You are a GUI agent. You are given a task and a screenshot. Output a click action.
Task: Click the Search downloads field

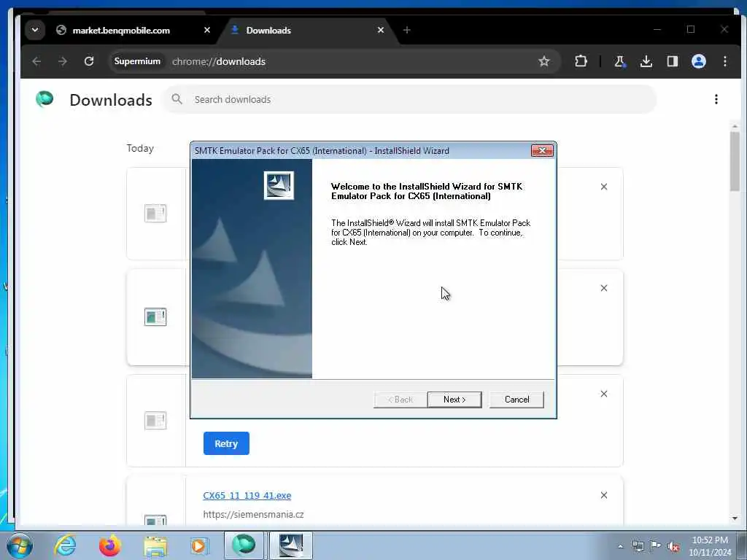coord(410,99)
